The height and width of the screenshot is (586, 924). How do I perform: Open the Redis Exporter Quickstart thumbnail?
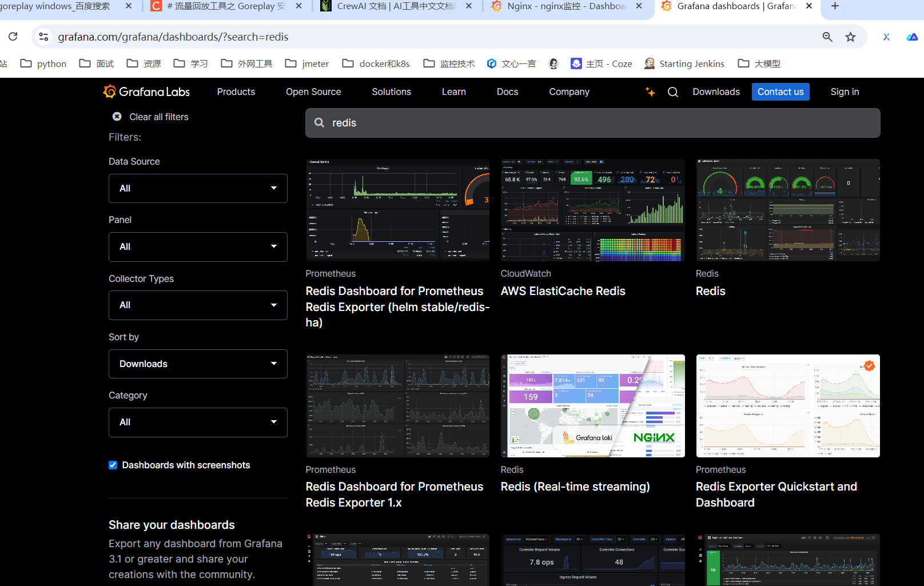[x=788, y=406]
